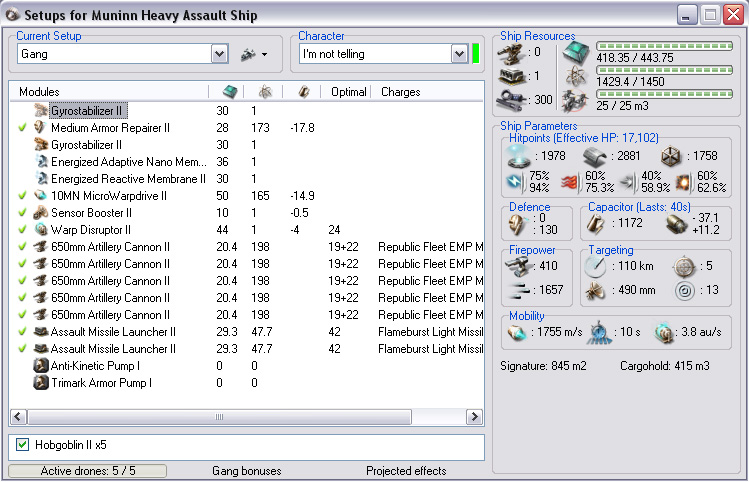Click the CPU resource icon beside 418.35 / 443.75
The image size is (749, 482).
pos(576,53)
